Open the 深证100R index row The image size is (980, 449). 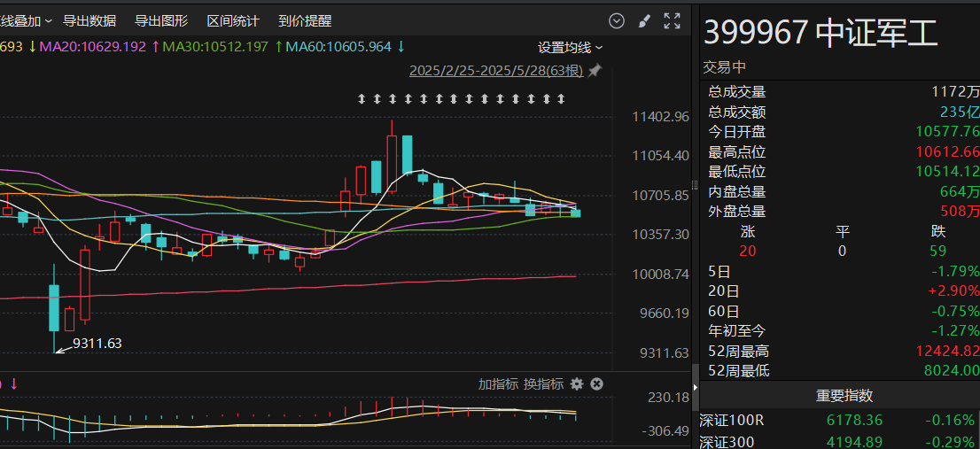(x=839, y=421)
